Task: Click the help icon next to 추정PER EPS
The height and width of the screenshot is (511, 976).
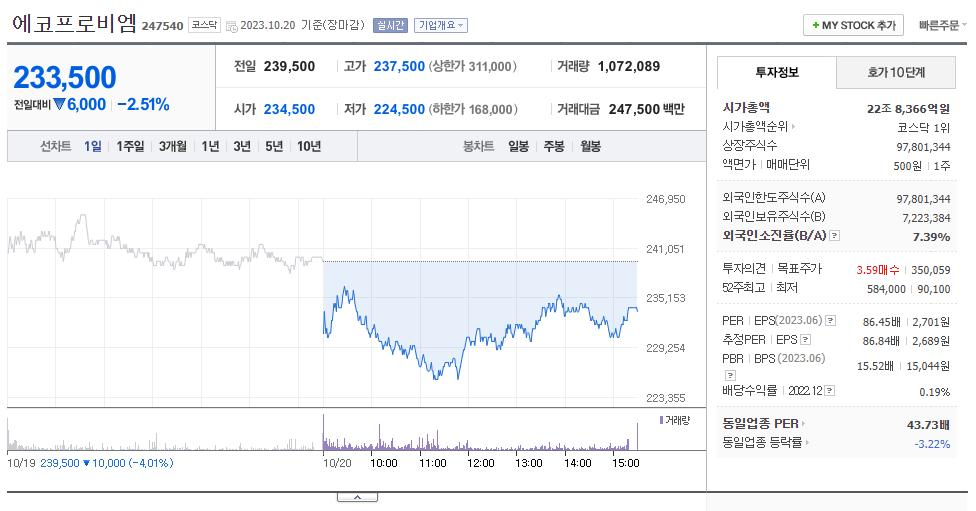Action: pos(805,339)
